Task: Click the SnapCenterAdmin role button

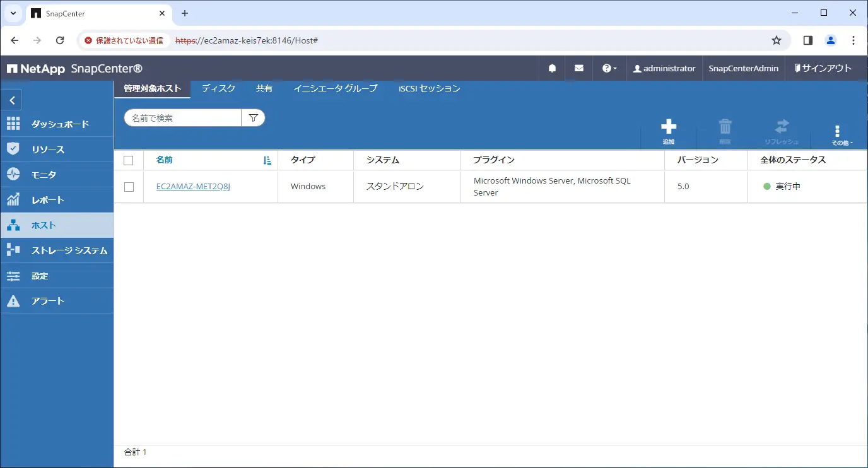Action: [x=744, y=68]
